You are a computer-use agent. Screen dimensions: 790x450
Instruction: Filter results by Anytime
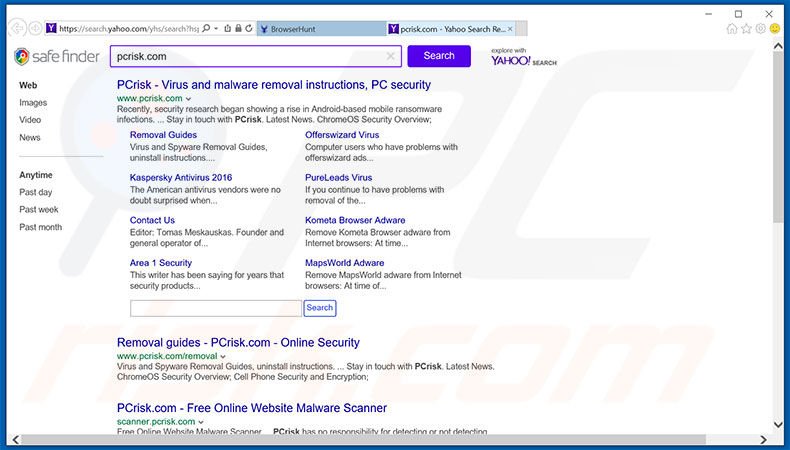click(35, 175)
